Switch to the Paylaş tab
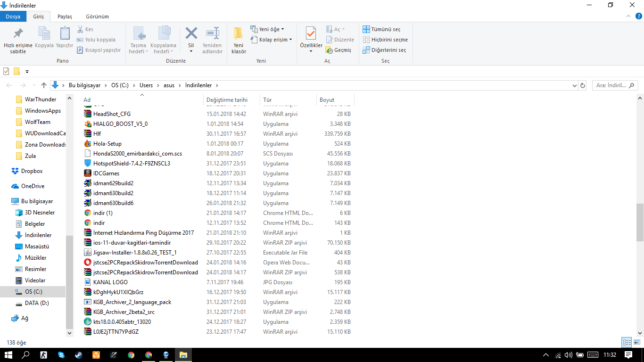This screenshot has width=644, height=362. [x=65, y=16]
